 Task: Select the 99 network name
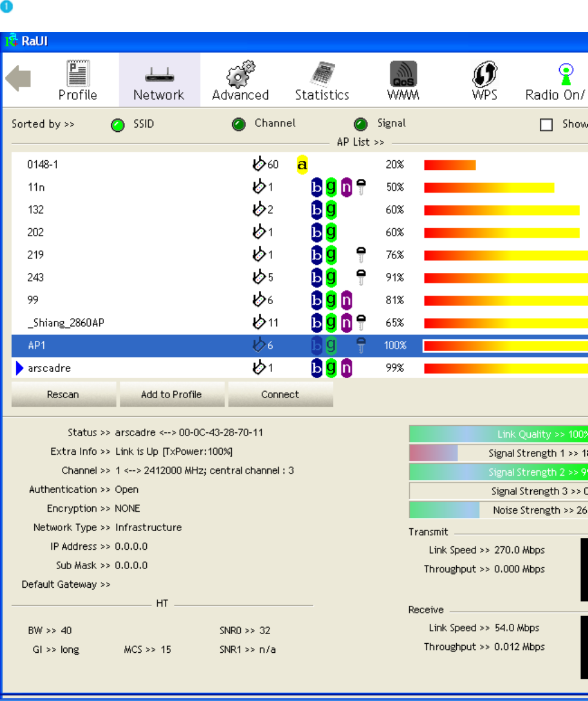[x=32, y=300]
